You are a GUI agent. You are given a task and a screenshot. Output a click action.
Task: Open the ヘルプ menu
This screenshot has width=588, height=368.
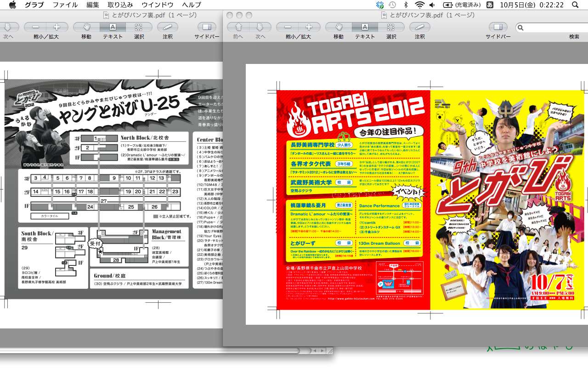(192, 5)
